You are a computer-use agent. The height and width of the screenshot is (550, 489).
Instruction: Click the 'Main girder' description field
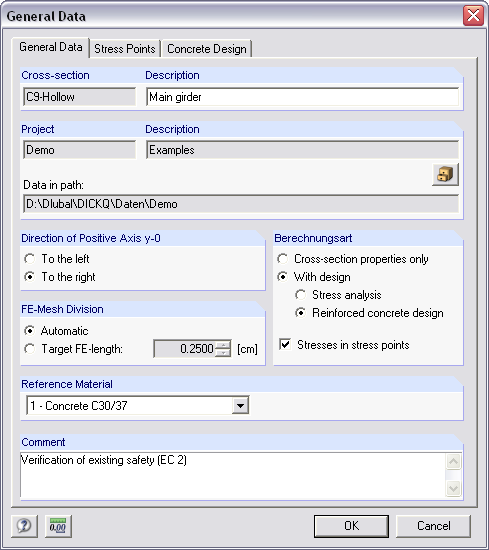pos(302,97)
